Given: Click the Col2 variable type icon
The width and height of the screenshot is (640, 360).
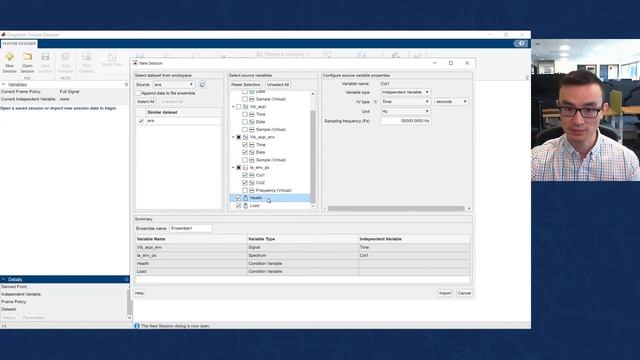Looking at the screenshot, I should pos(252,182).
